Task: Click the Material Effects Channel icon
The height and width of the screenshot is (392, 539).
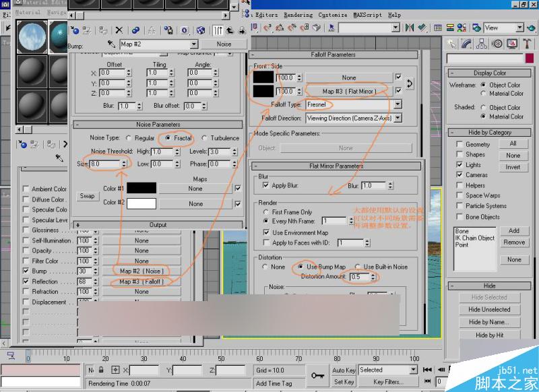Action: [185, 30]
